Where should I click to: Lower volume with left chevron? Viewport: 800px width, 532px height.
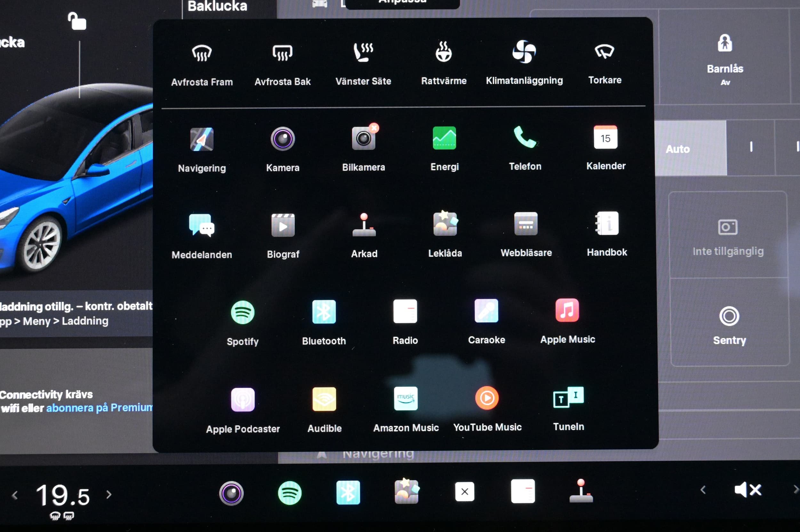pyautogui.click(x=703, y=489)
